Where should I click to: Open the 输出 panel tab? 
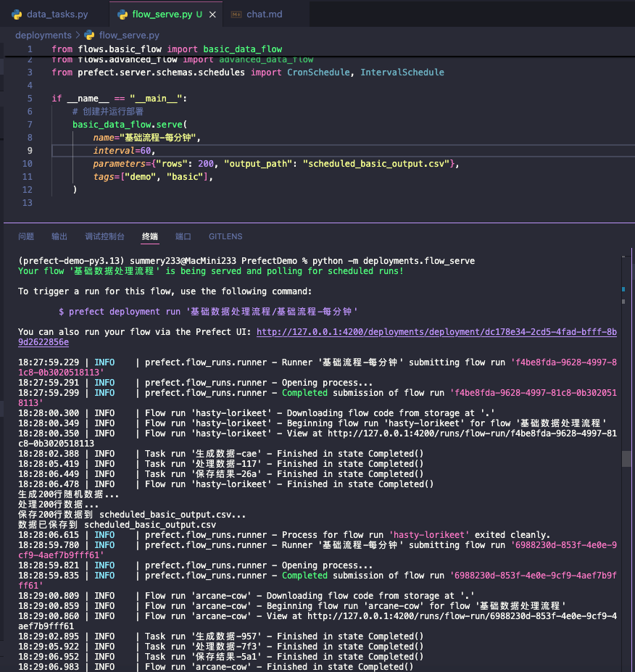point(59,236)
